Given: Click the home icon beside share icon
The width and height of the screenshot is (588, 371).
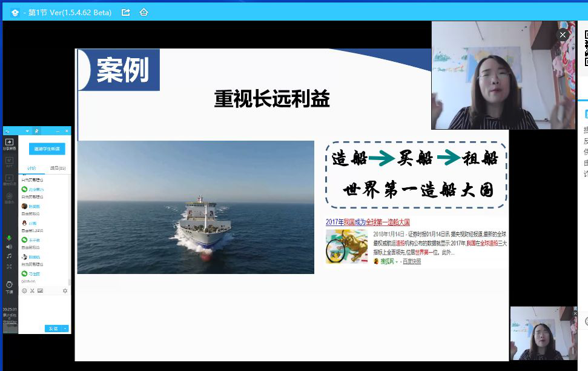Looking at the screenshot, I should pos(144,12).
